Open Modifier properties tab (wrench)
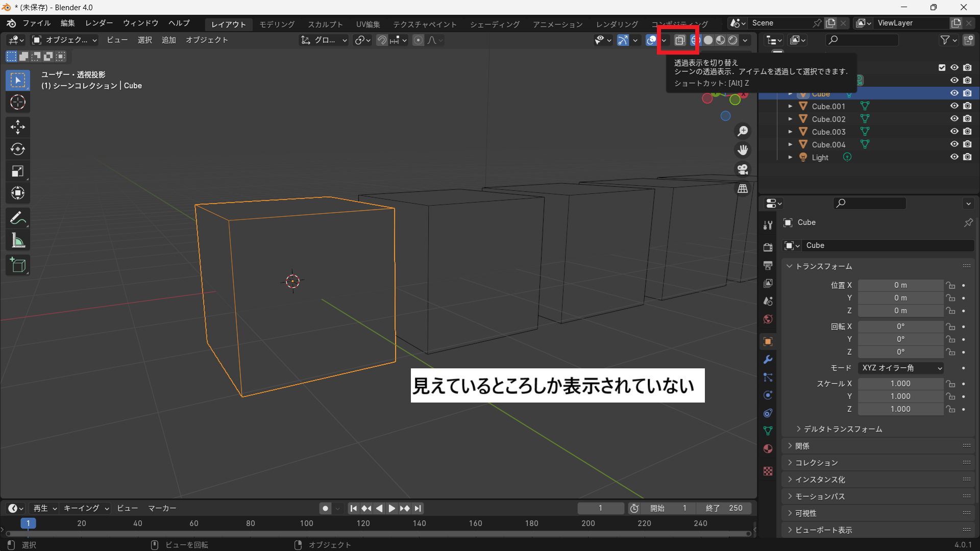This screenshot has width=980, height=551. pos(768,360)
